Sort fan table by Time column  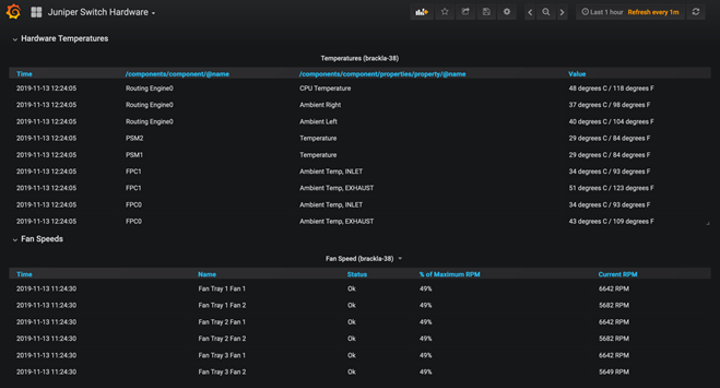click(24, 275)
